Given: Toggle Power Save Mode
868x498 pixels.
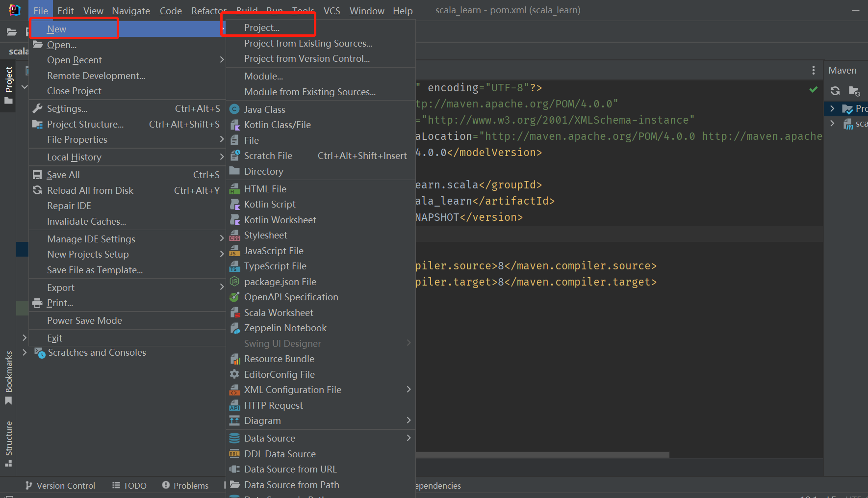Looking at the screenshot, I should [128, 320].
